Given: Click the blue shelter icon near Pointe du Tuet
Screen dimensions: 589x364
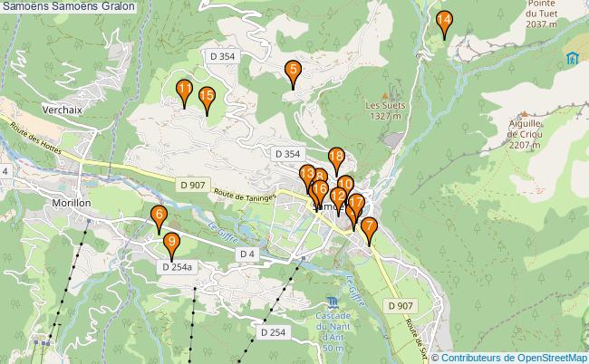Looking at the screenshot, I should point(572,58).
